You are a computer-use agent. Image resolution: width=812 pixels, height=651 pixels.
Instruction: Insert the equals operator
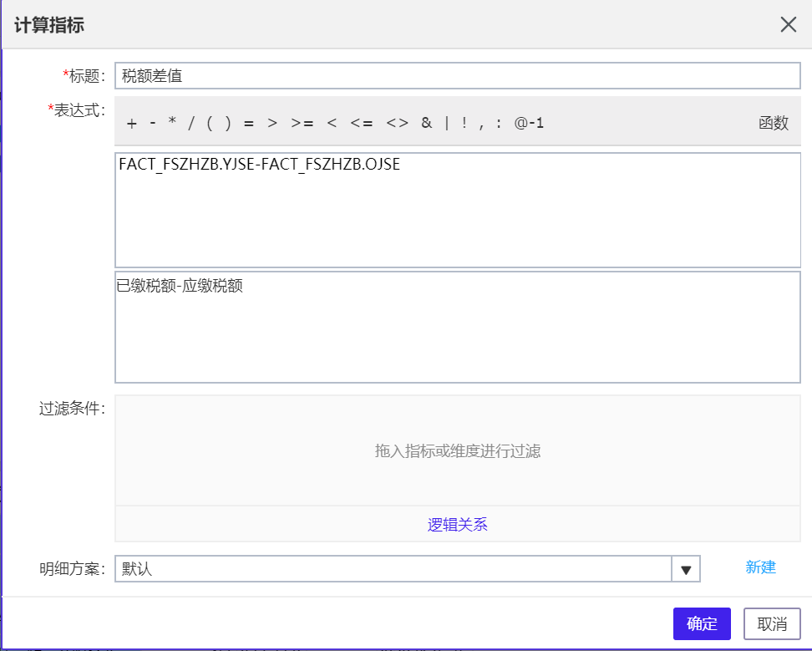coord(249,123)
